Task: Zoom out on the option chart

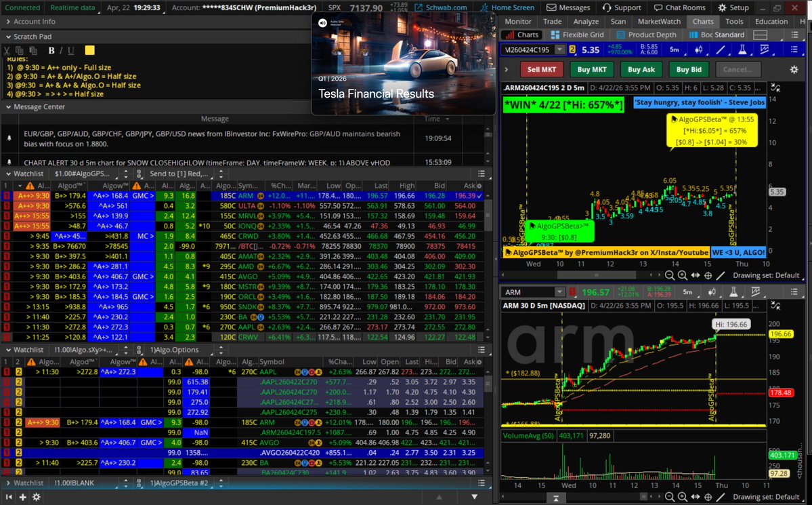Action: click(x=670, y=276)
